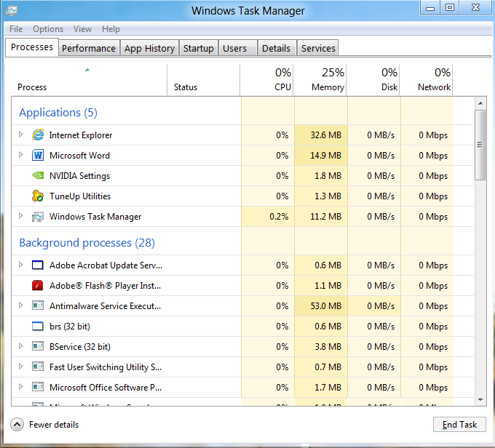Click the Fewer details chevron icon
This screenshot has width=495, height=448.
(x=17, y=425)
